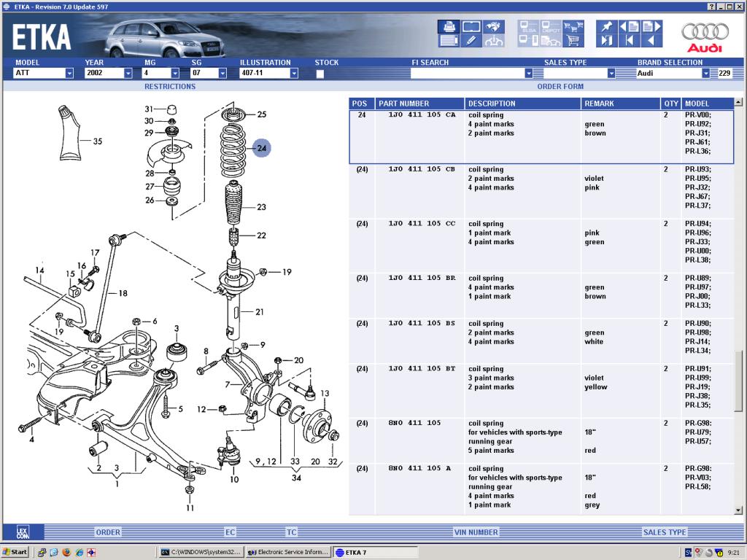Expand the MODEL dropdown showing ATT
The height and width of the screenshot is (560, 747).
click(69, 74)
